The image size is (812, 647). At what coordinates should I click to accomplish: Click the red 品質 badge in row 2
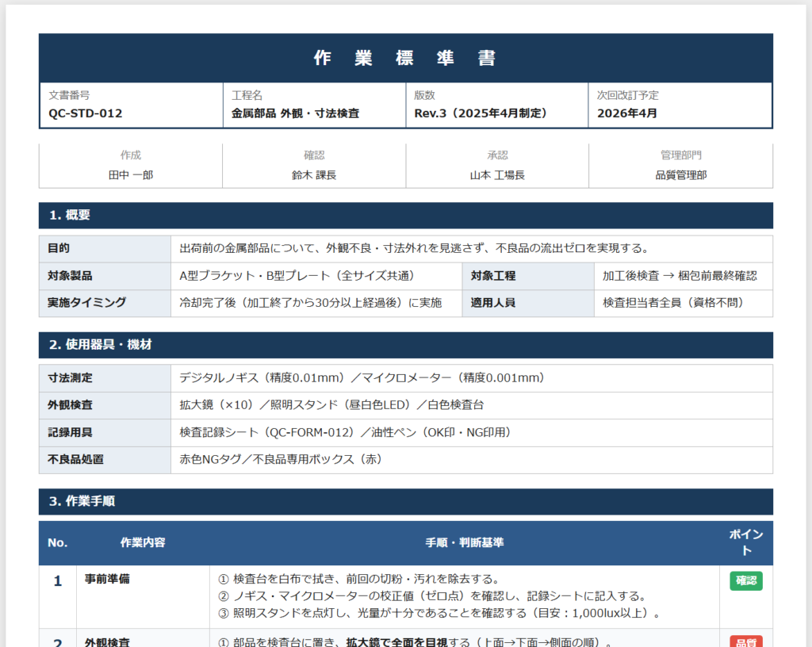pos(745,641)
